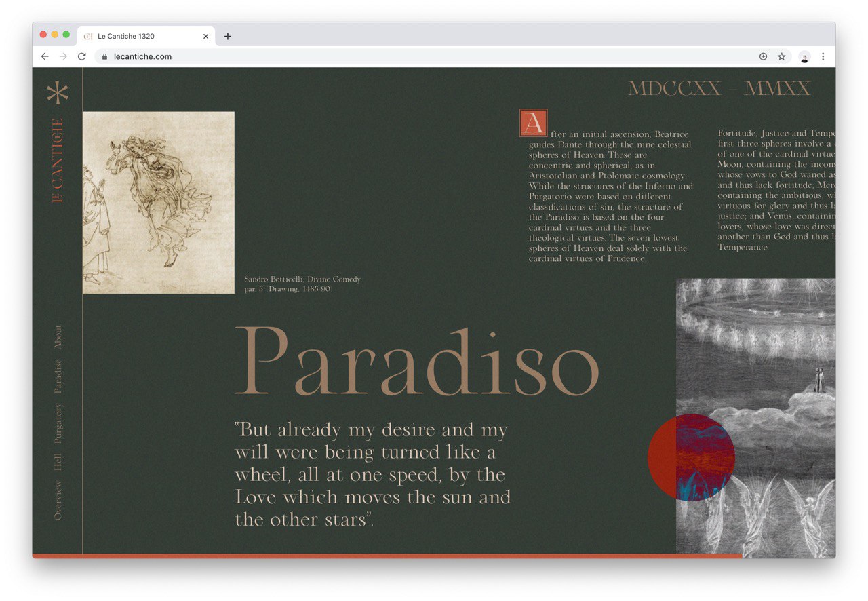Click the paragraph starting "fter an initial ascension"

pyautogui.click(x=611, y=196)
